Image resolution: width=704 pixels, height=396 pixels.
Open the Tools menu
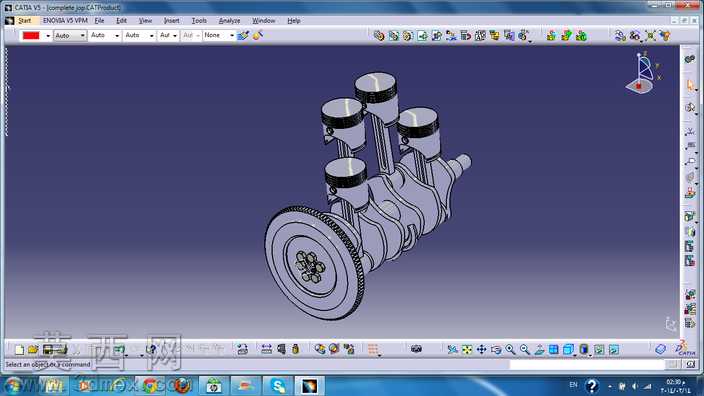199,21
